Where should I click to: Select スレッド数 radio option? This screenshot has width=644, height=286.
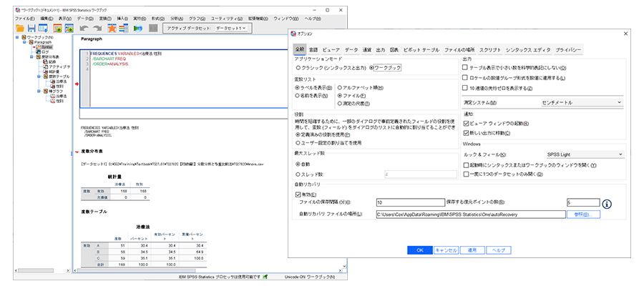coord(298,174)
